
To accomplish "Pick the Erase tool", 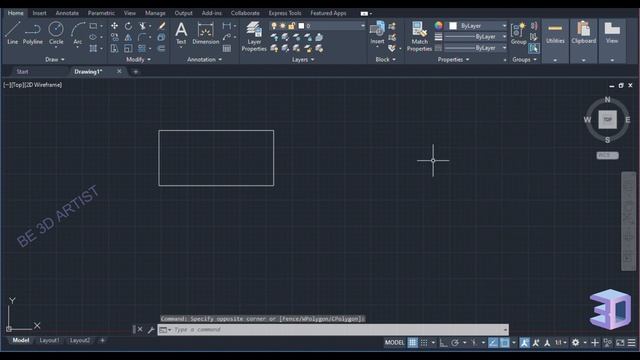I will (162, 26).
